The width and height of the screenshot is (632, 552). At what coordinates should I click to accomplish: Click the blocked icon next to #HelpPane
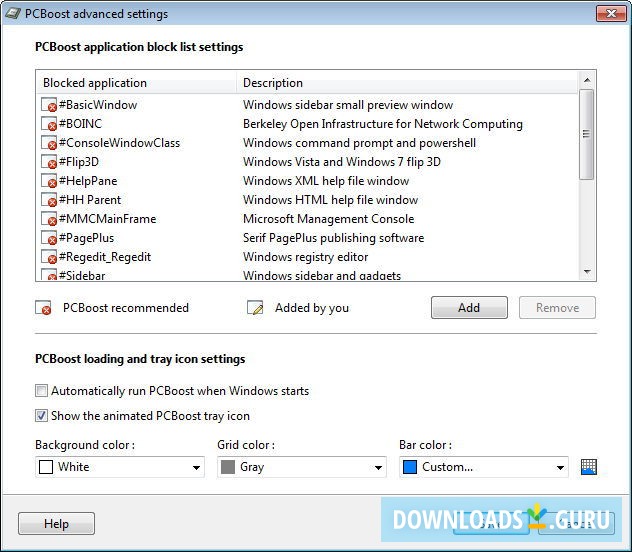tap(49, 181)
